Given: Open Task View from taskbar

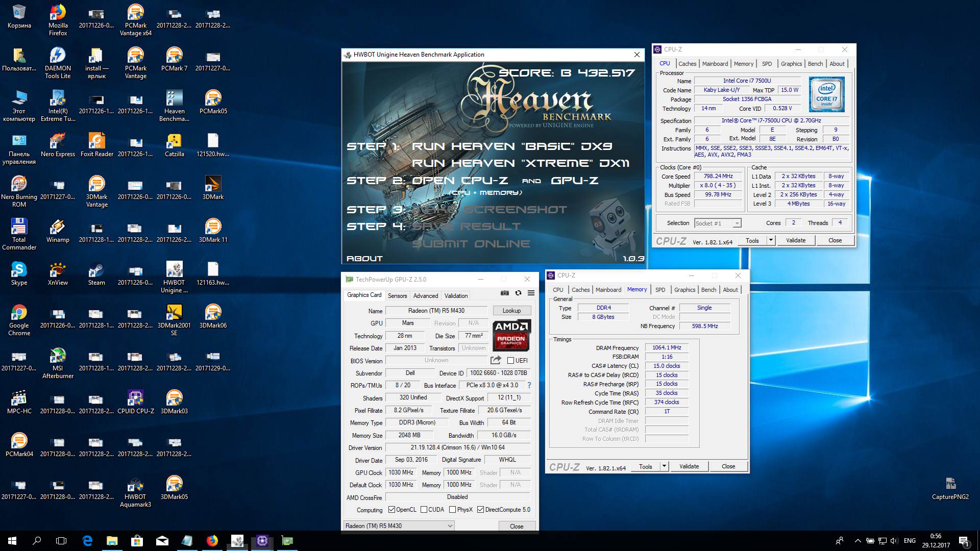Looking at the screenshot, I should coord(61,541).
